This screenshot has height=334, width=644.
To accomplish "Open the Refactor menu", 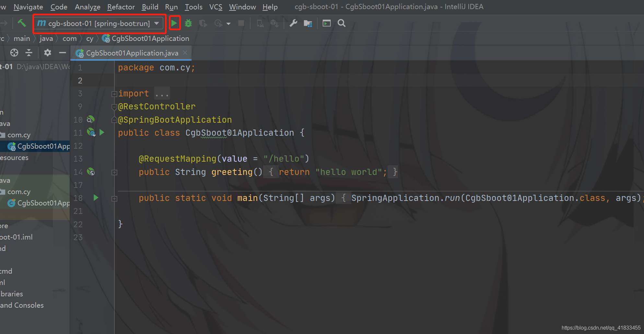I will [121, 7].
